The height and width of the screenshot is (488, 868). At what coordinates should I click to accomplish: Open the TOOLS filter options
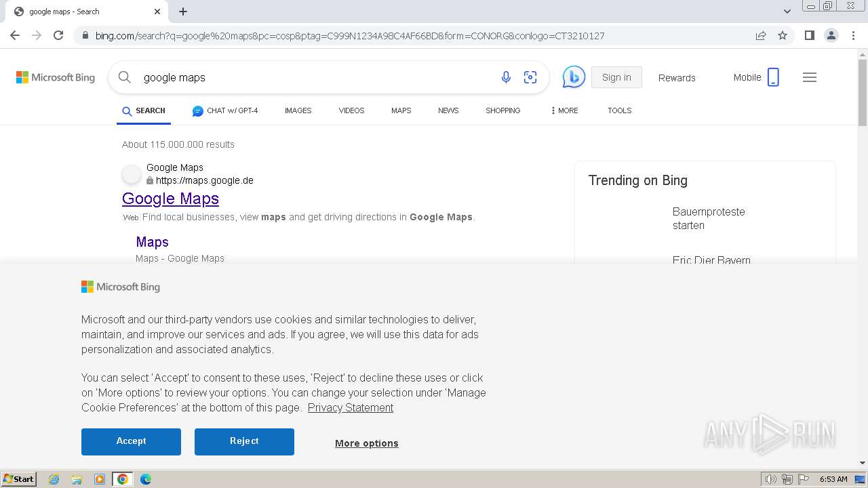(x=619, y=110)
